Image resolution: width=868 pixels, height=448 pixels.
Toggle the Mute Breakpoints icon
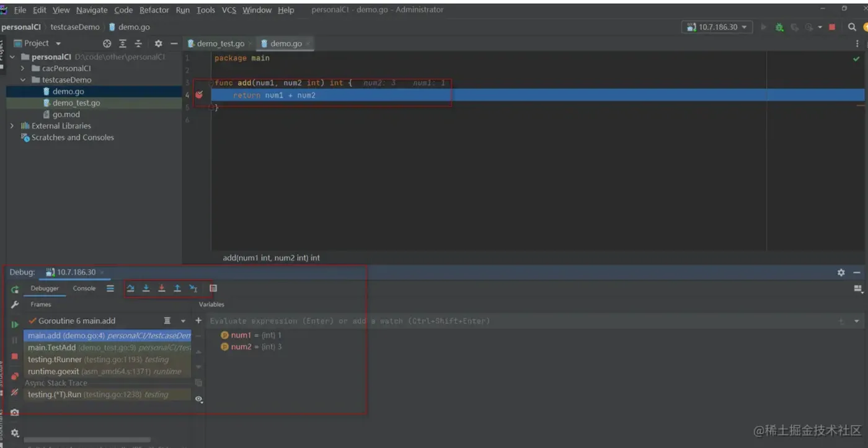(x=15, y=392)
